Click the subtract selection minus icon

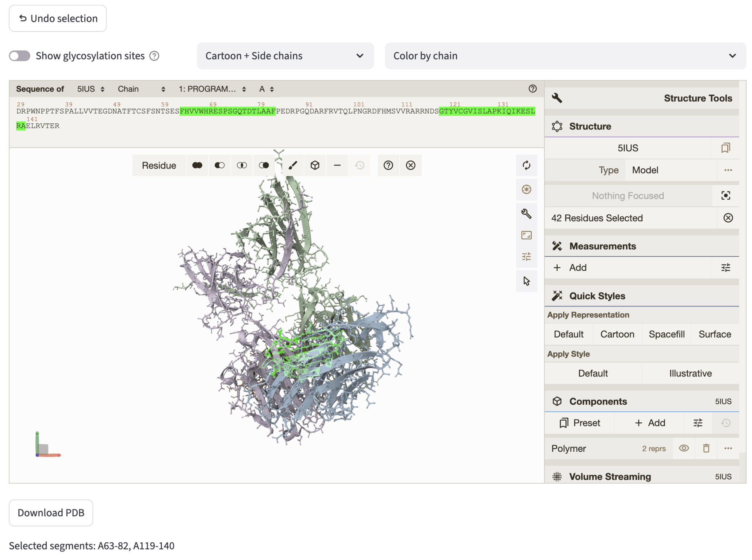click(337, 165)
